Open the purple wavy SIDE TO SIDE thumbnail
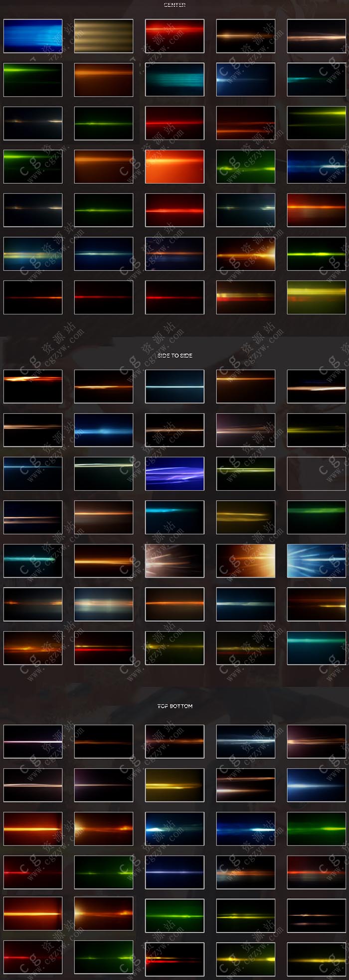349x980 pixels. 174,473
